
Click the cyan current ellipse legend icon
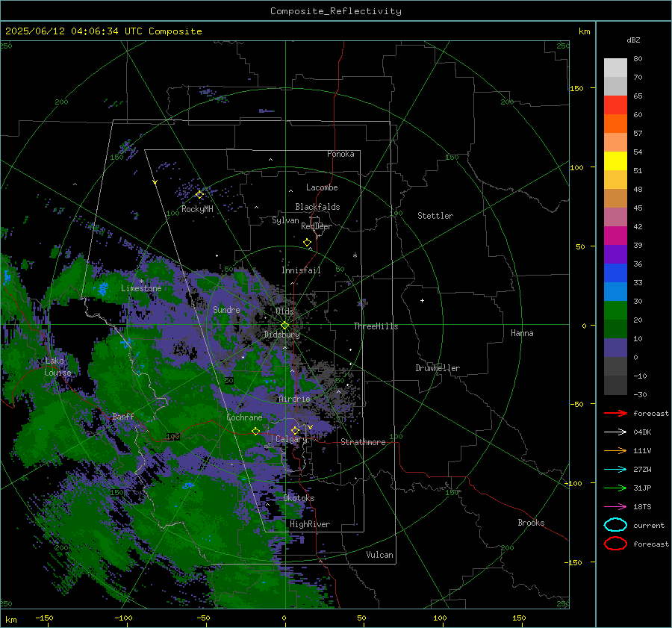[x=615, y=525]
